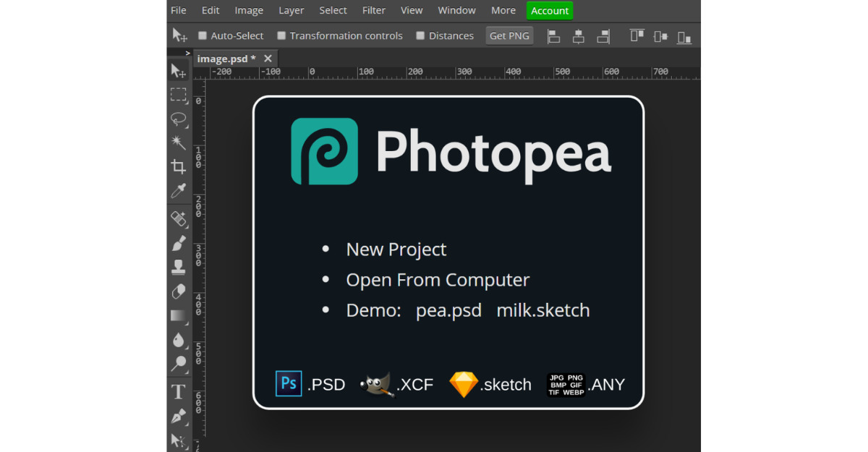This screenshot has width=868, height=452.
Task: Select the Type text tool
Action: (x=179, y=392)
